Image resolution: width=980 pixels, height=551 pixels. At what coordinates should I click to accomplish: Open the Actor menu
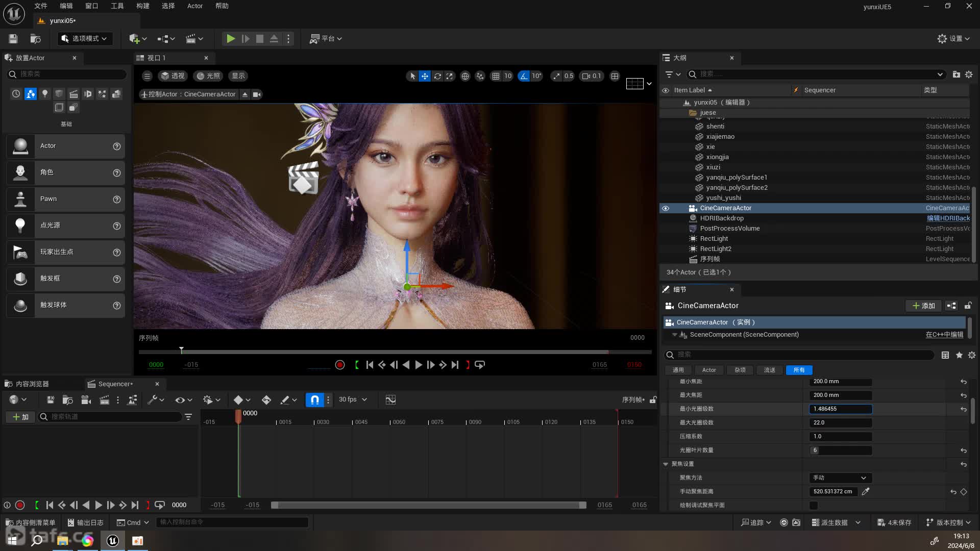(x=195, y=6)
